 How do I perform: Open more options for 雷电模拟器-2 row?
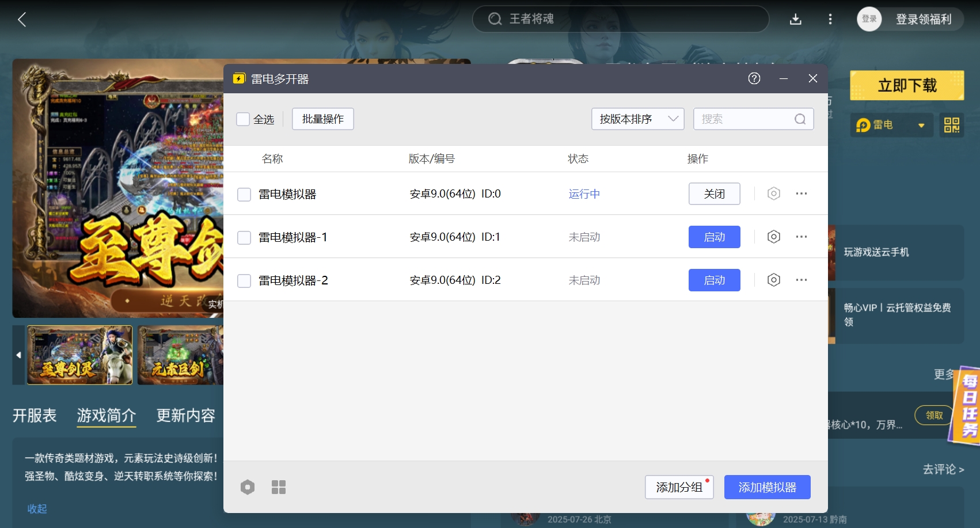(x=802, y=280)
